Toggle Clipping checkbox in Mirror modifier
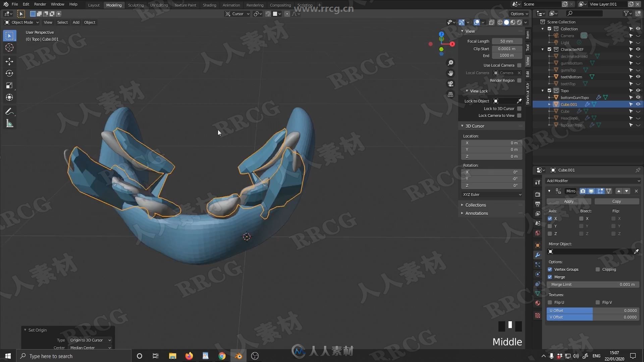The image size is (644, 362). [597, 269]
